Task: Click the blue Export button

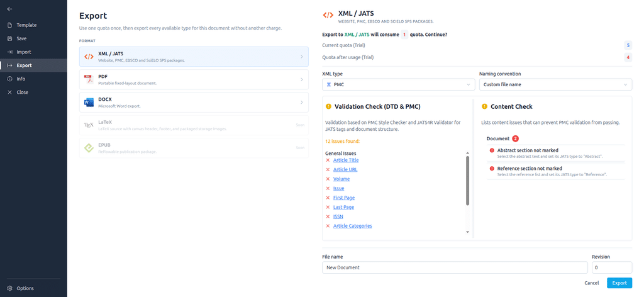Action: coord(619,283)
